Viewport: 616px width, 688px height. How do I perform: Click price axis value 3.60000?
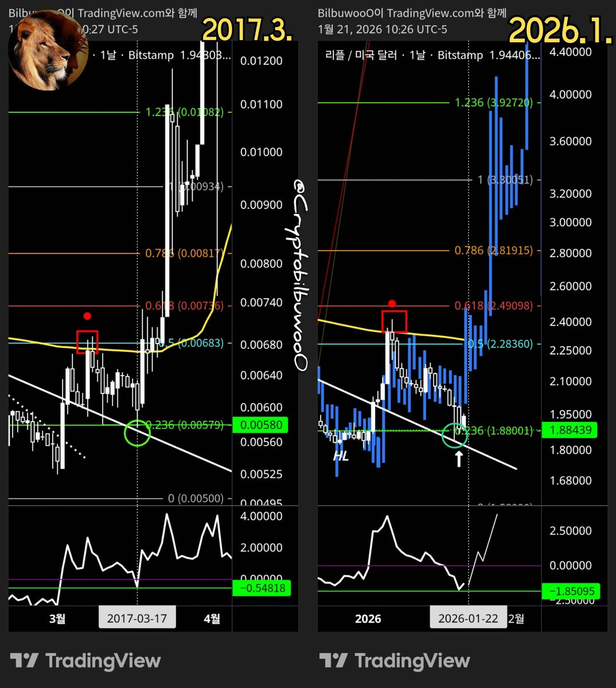pos(570,142)
